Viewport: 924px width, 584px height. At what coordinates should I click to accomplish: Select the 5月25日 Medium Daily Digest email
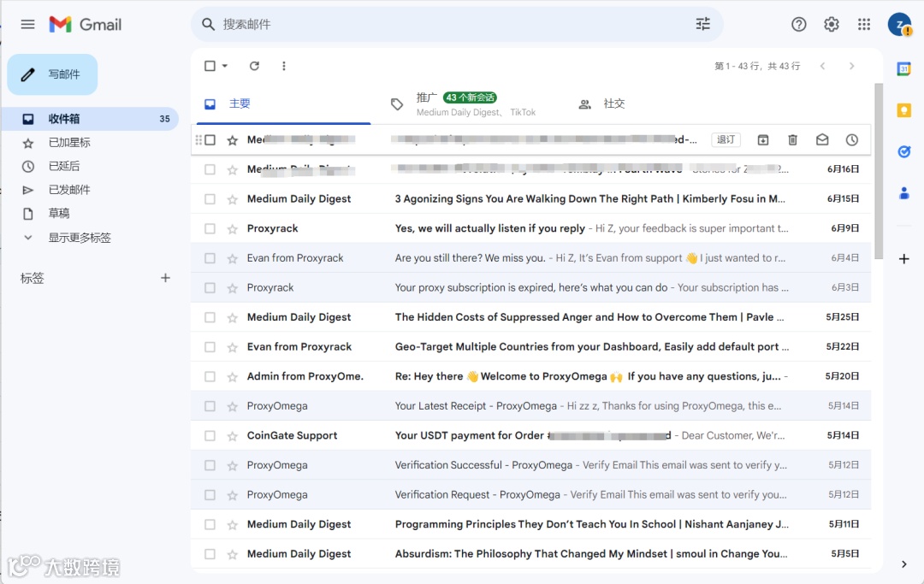click(210, 317)
